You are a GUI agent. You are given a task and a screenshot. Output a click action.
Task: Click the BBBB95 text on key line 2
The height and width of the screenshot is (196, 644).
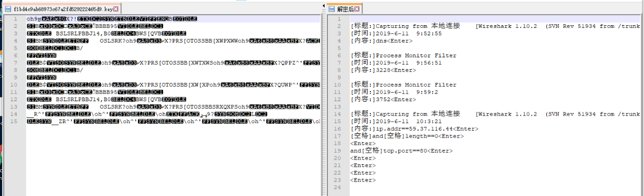(x=107, y=26)
